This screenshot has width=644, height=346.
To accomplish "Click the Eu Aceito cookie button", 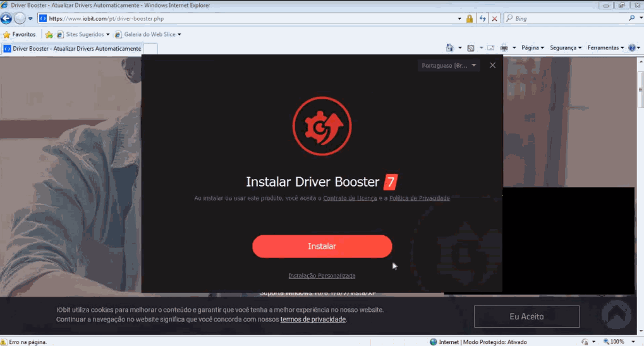I will click(526, 316).
